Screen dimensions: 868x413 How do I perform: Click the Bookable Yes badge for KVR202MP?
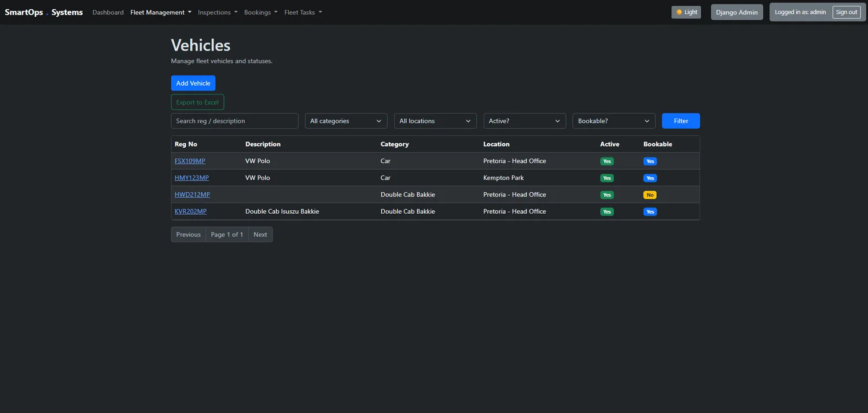pos(650,212)
